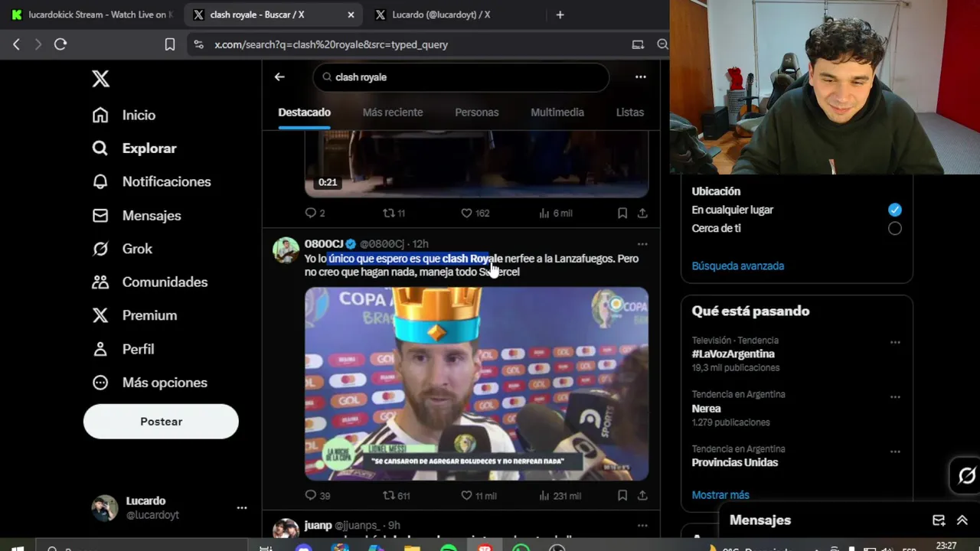The width and height of the screenshot is (980, 551).
Task: Open Grok from sidebar
Action: pos(122,249)
